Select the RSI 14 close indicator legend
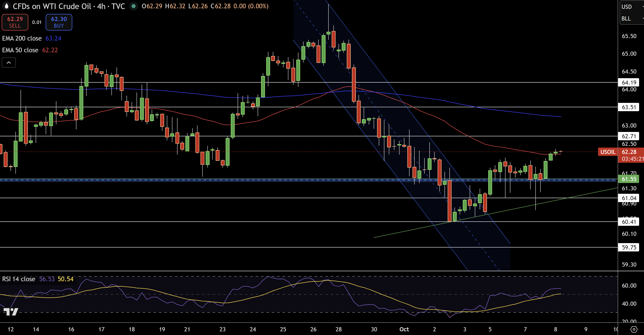Image resolution: width=644 pixels, height=335 pixels. pos(19,279)
